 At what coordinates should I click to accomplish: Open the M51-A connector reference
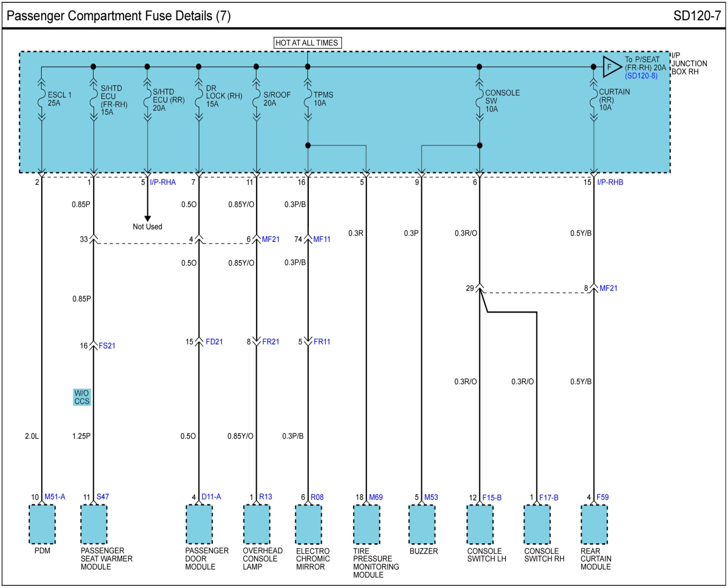pos(55,496)
